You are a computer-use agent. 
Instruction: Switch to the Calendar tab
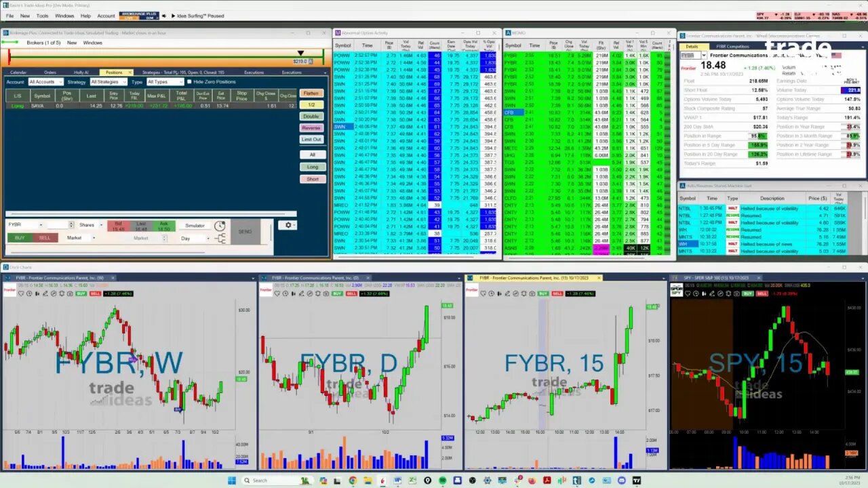point(18,72)
